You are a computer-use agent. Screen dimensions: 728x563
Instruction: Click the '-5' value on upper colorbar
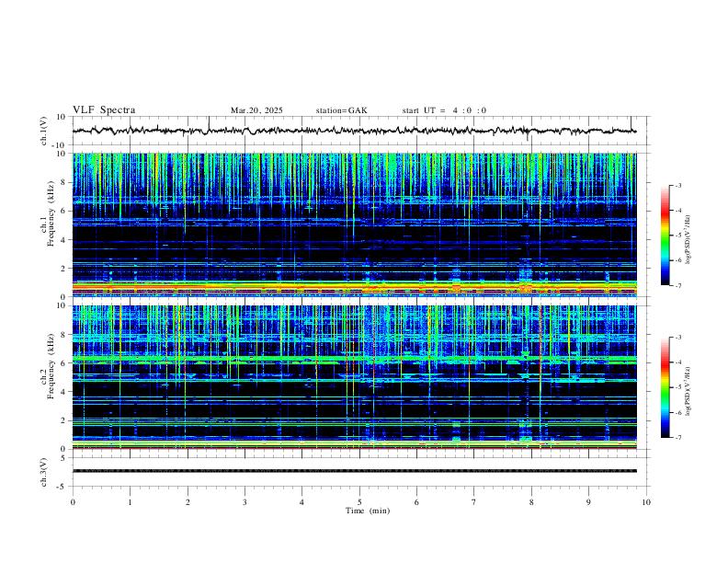point(677,236)
